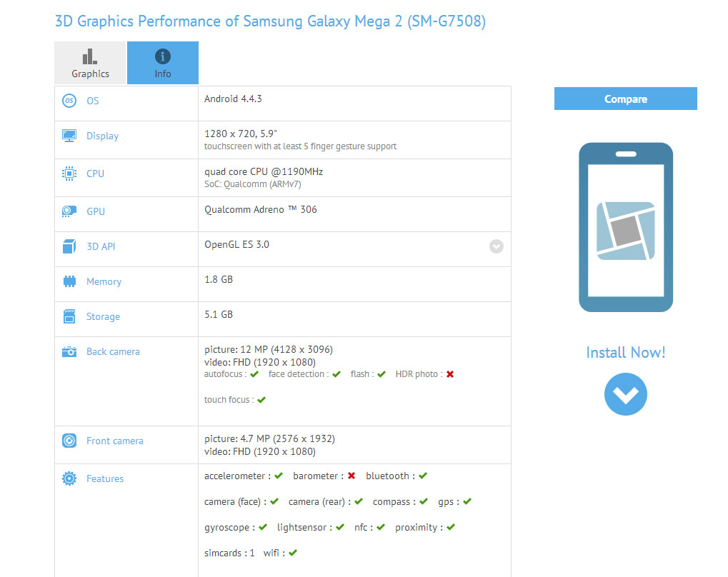Viewport: 728px width, 577px height.
Task: Open the page title for Galaxy Mega 2
Action: [x=270, y=21]
